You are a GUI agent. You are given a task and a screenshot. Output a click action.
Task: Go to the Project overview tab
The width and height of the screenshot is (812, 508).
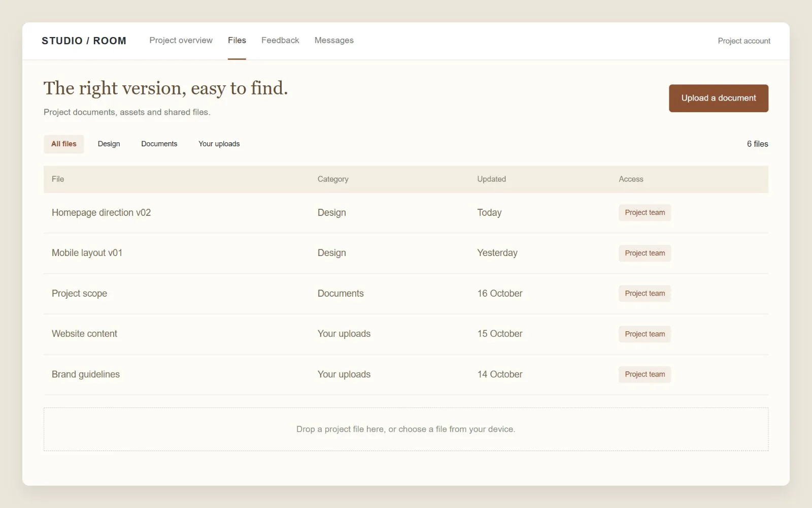[x=181, y=40]
